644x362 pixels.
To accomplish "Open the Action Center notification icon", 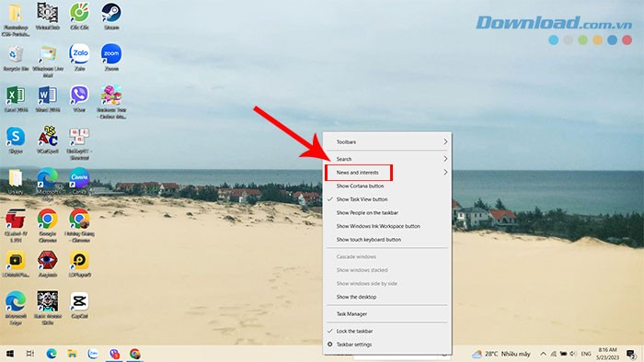I will point(632,354).
